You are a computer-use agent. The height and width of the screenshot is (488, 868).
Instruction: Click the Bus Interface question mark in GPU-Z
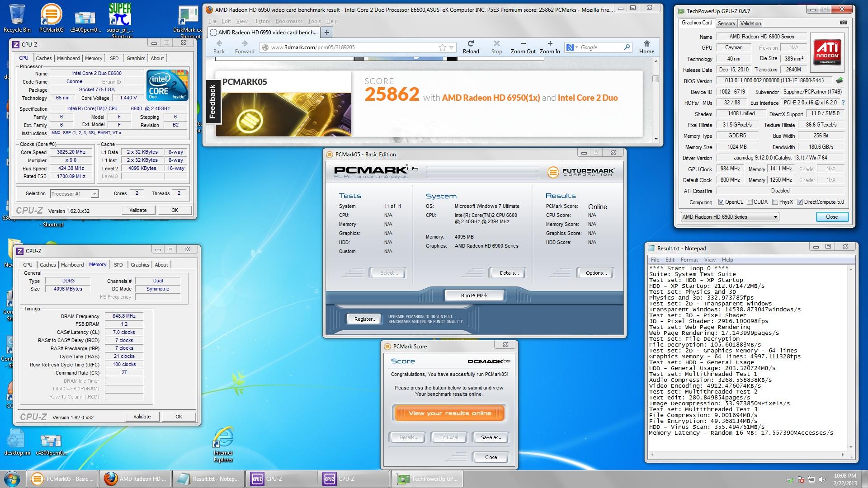tap(843, 103)
